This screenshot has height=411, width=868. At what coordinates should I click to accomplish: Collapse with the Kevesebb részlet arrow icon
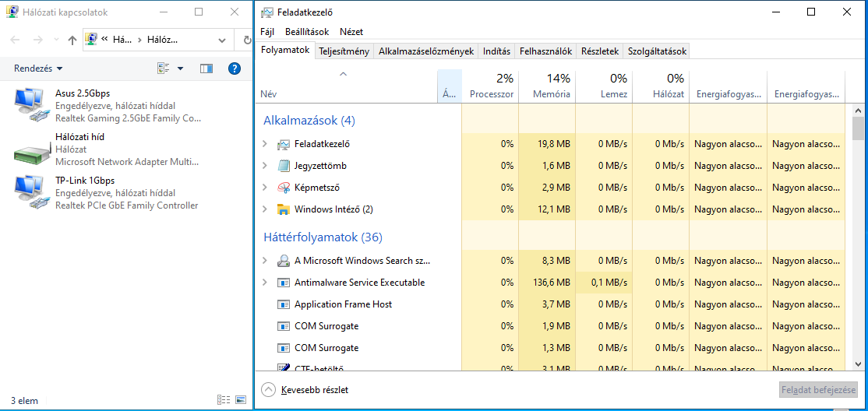tap(268, 389)
